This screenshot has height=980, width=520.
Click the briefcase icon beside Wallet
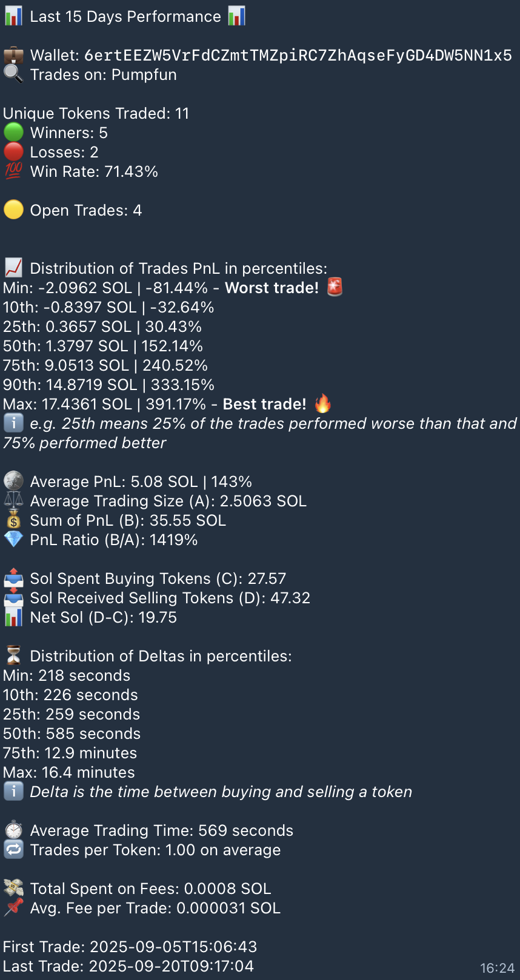tap(13, 56)
